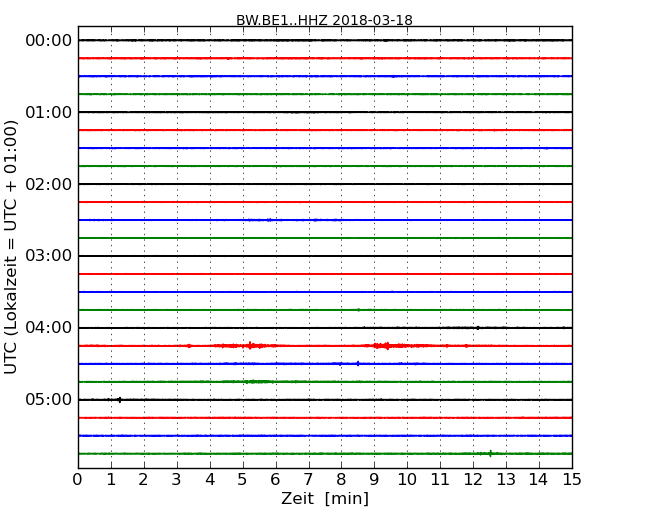
Task: Click the green burst near minute 5.5 above the 05:00 trace
Action: click(258, 381)
